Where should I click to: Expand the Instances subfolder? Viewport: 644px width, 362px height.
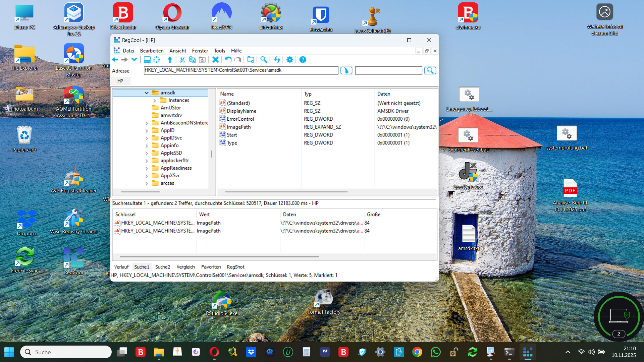coord(155,101)
